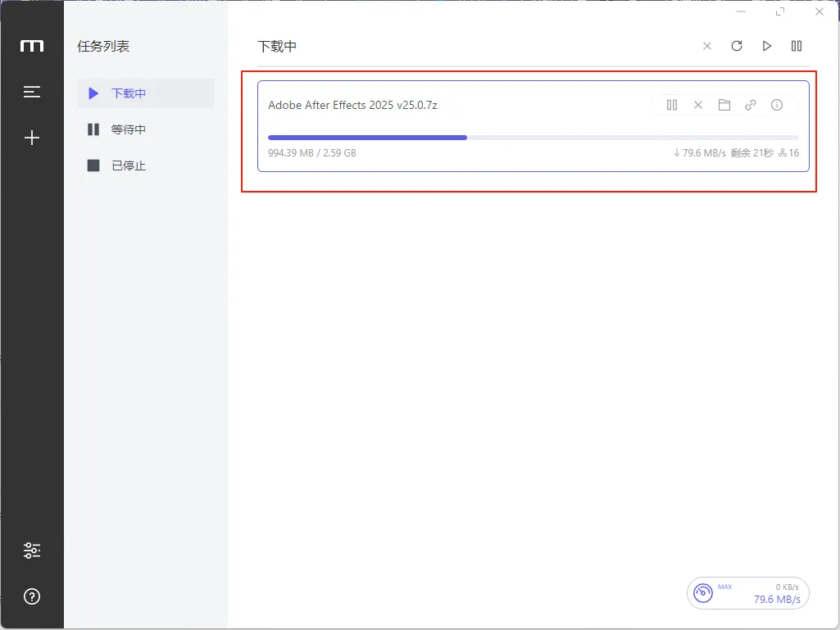The height and width of the screenshot is (630, 840).
Task: Add a new download task
Action: click(32, 137)
